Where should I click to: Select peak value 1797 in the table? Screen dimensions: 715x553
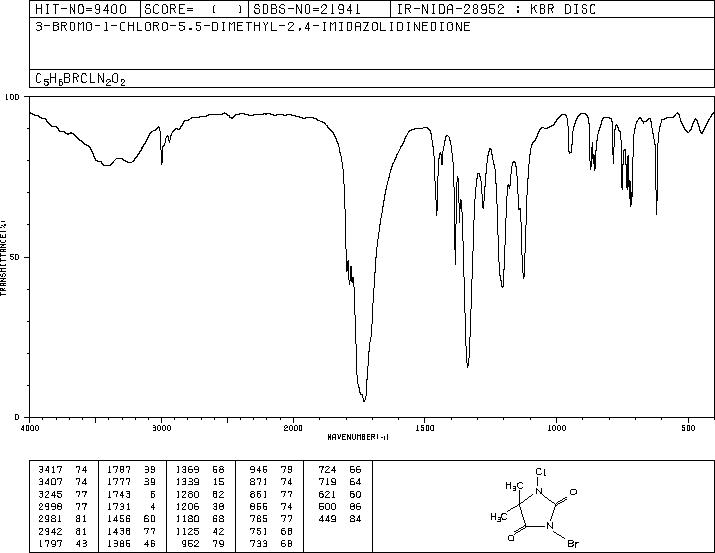coord(51,543)
